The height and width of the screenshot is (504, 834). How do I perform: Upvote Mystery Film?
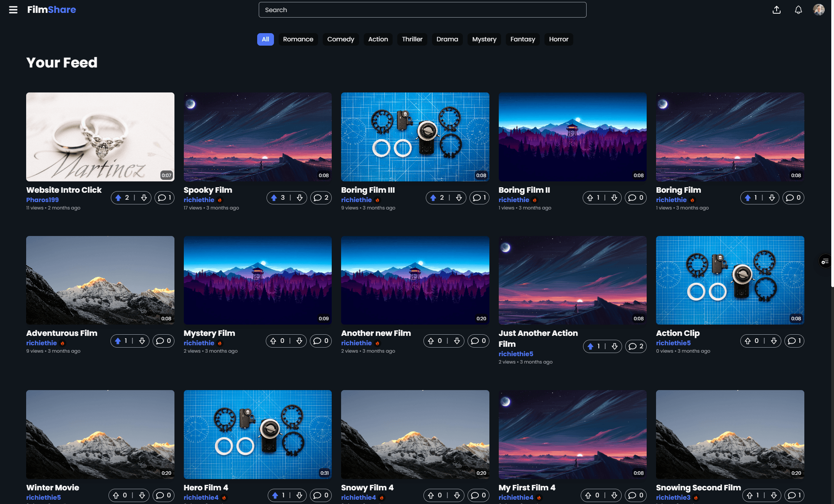click(x=273, y=341)
